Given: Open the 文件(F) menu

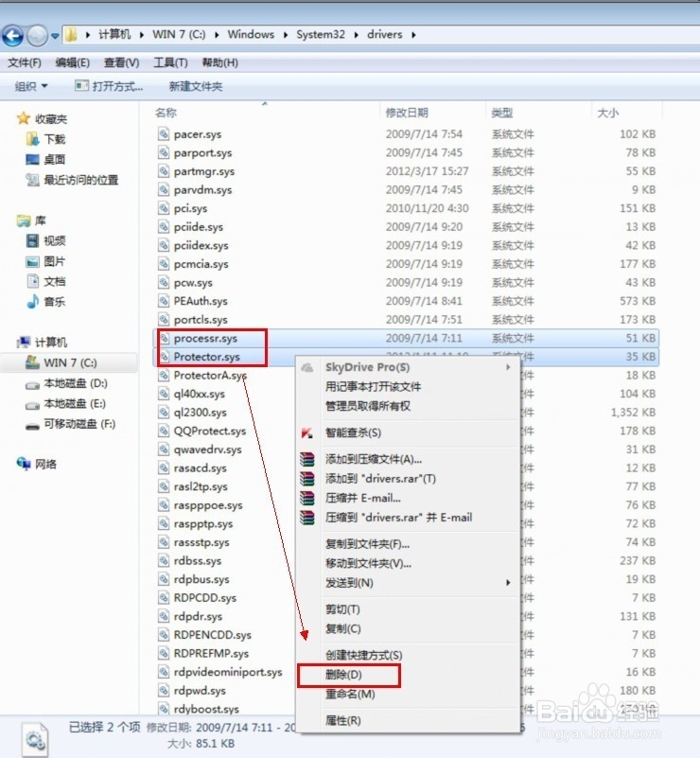Looking at the screenshot, I should click(25, 62).
